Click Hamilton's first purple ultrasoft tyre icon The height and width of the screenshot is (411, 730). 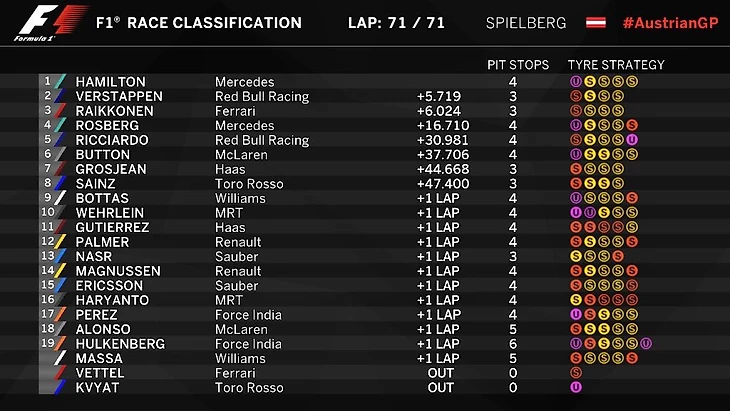coord(576,82)
